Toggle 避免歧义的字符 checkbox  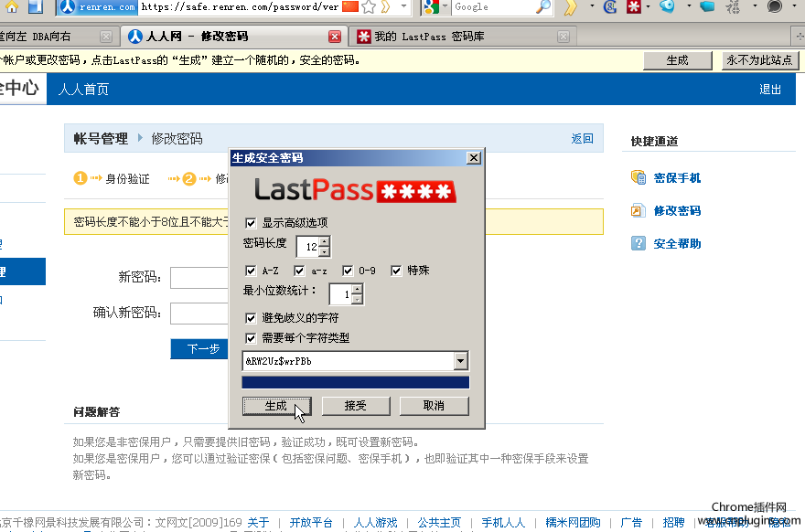click(x=251, y=318)
